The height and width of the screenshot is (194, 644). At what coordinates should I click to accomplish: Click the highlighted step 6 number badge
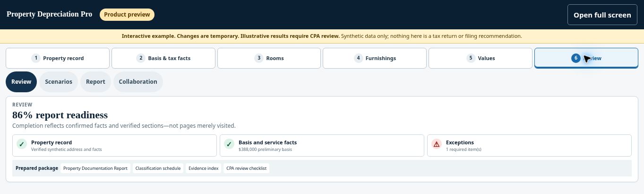point(575,58)
